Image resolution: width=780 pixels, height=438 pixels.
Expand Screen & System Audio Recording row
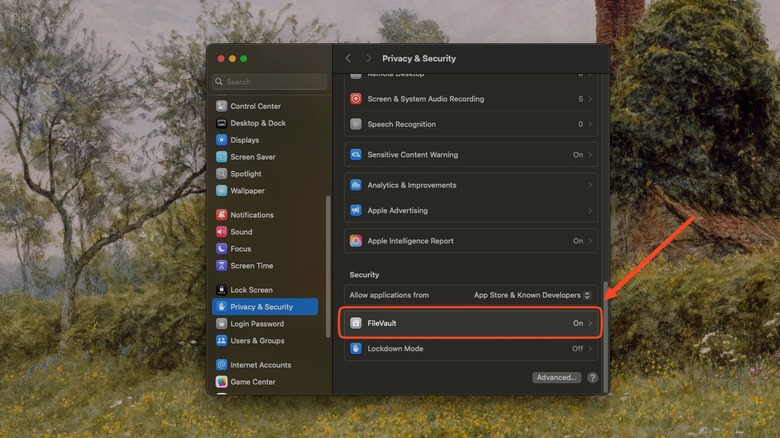(470, 99)
